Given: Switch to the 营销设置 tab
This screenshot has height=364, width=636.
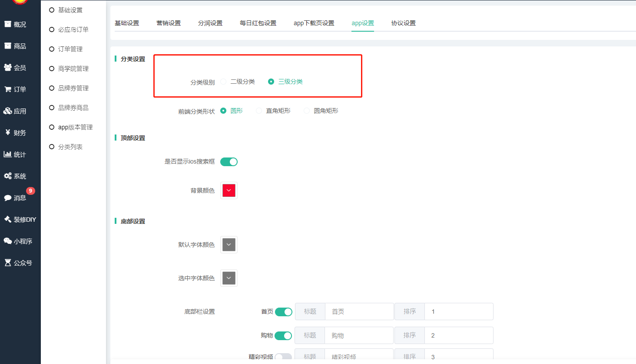Looking at the screenshot, I should tap(169, 23).
